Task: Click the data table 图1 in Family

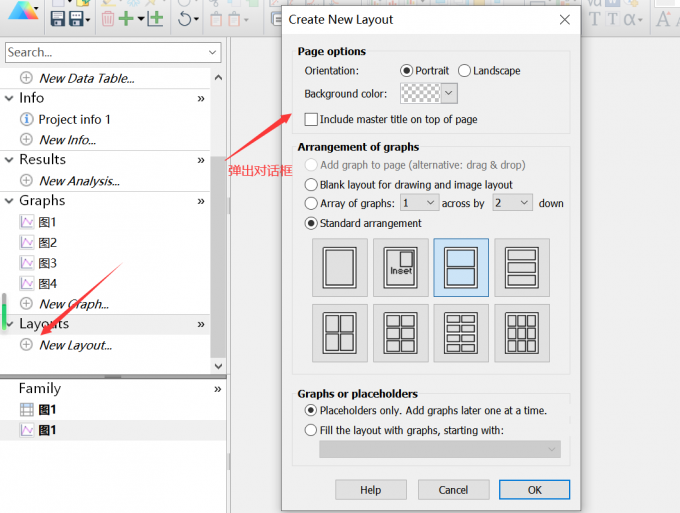Action: click(x=47, y=409)
